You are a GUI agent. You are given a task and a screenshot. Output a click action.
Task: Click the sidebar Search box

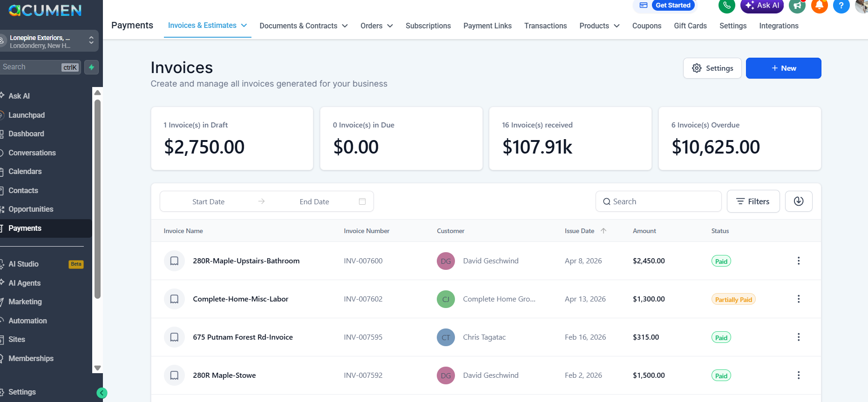41,67
